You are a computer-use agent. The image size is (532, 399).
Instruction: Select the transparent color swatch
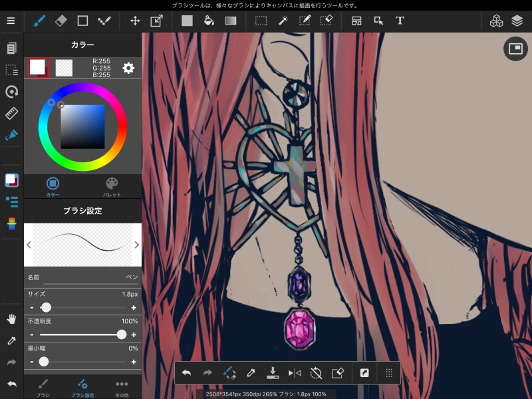(x=64, y=68)
